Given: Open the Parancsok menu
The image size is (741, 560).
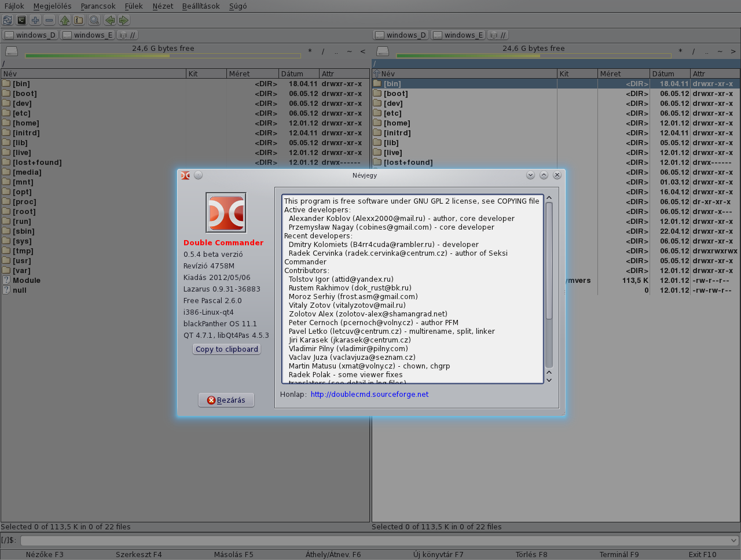Looking at the screenshot, I should [x=98, y=6].
